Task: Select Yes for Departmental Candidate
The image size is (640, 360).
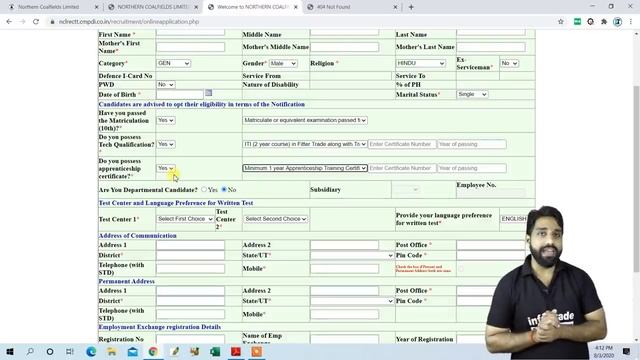Action: [204, 189]
